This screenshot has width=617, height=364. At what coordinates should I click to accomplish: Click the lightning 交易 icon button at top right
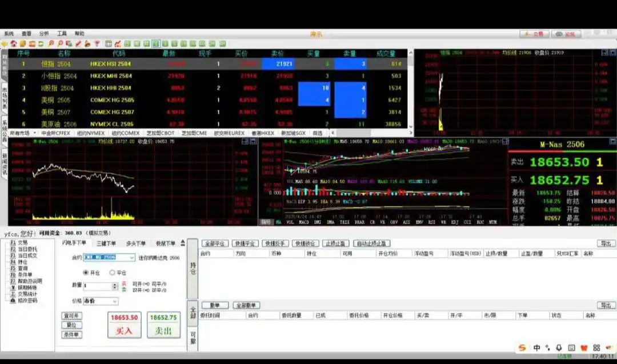coord(534,34)
